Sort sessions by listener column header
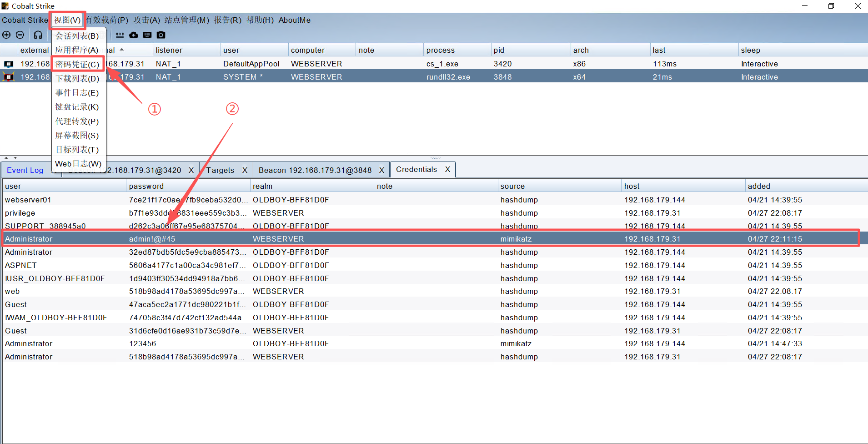The image size is (868, 444). point(186,50)
